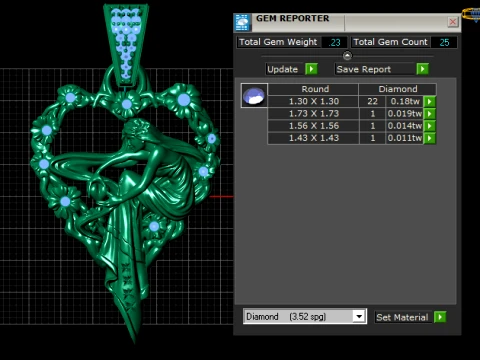Click the gold ring icon at top right corner
This screenshot has height=360, width=480.
click(472, 15)
